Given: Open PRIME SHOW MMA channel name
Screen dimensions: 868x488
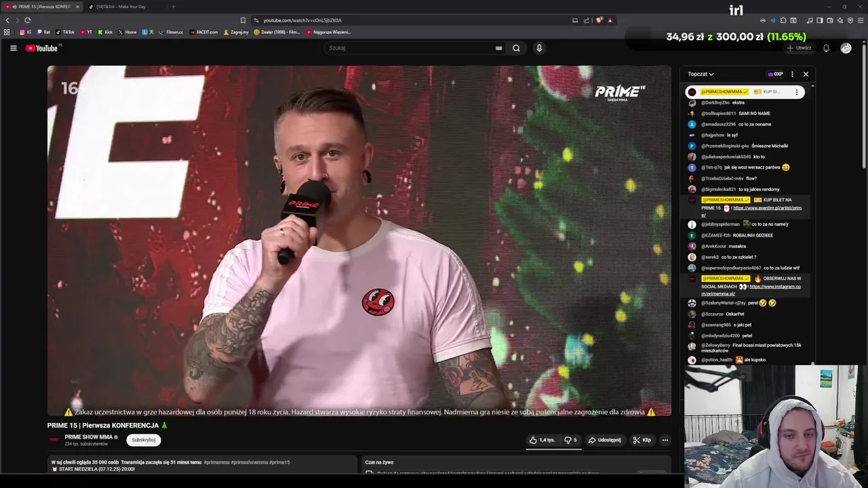Looking at the screenshot, I should point(89,437).
